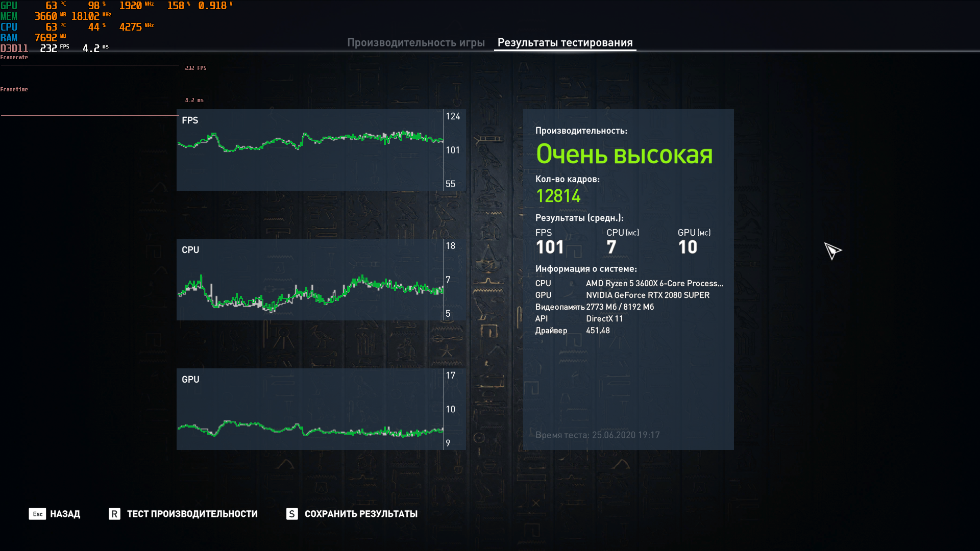Click the frame count value 12814
The image size is (980, 551).
[x=558, y=196]
